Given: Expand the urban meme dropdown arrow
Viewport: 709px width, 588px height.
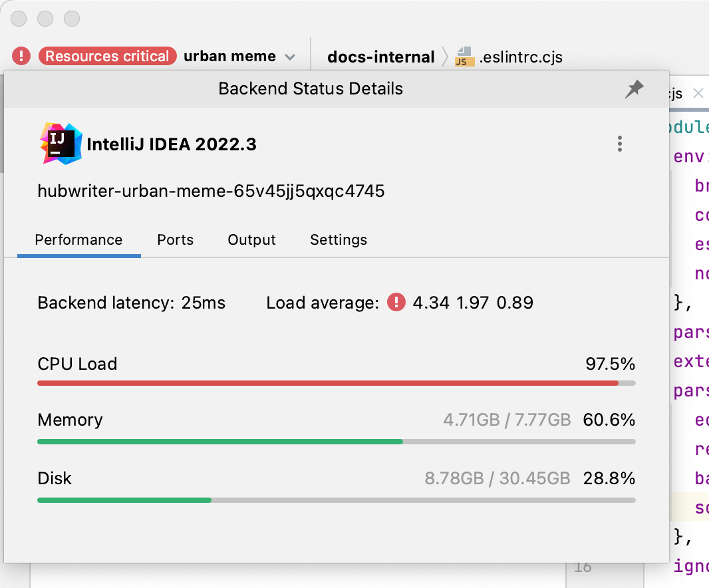Looking at the screenshot, I should coord(290,57).
